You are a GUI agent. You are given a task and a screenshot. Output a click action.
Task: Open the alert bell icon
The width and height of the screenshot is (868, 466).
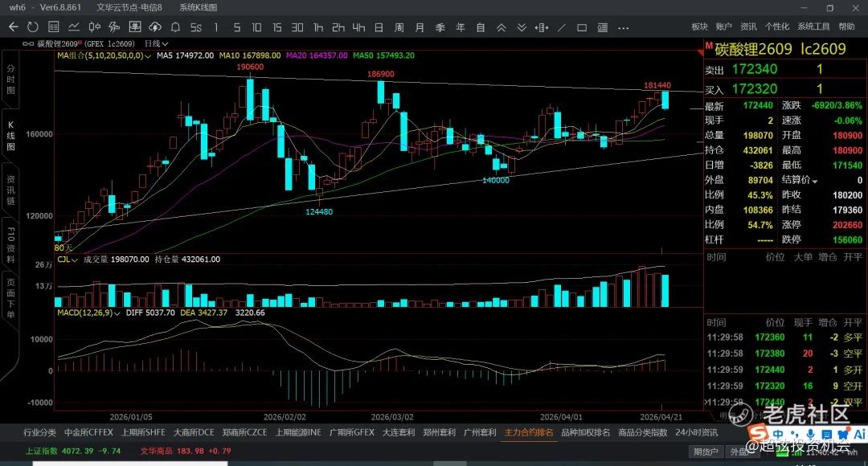click(x=175, y=27)
